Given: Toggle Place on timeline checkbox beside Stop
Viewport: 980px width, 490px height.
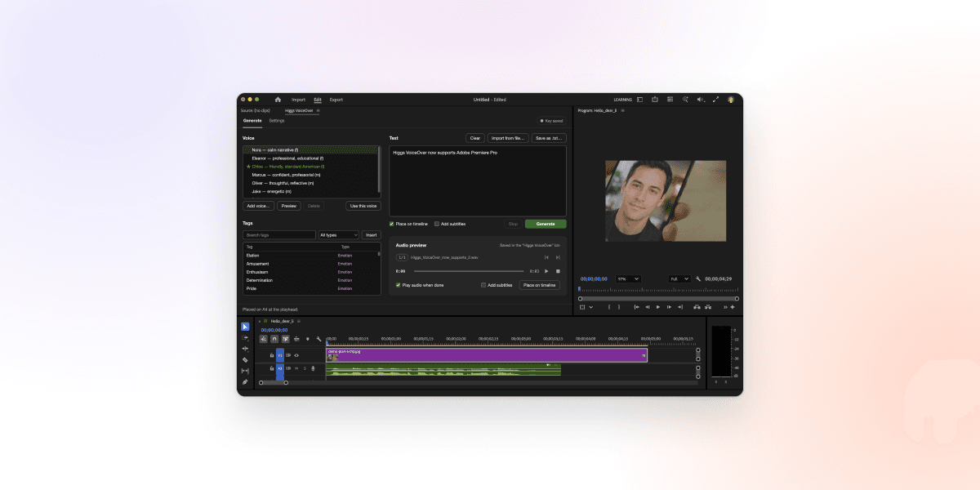Looking at the screenshot, I should pyautogui.click(x=392, y=224).
